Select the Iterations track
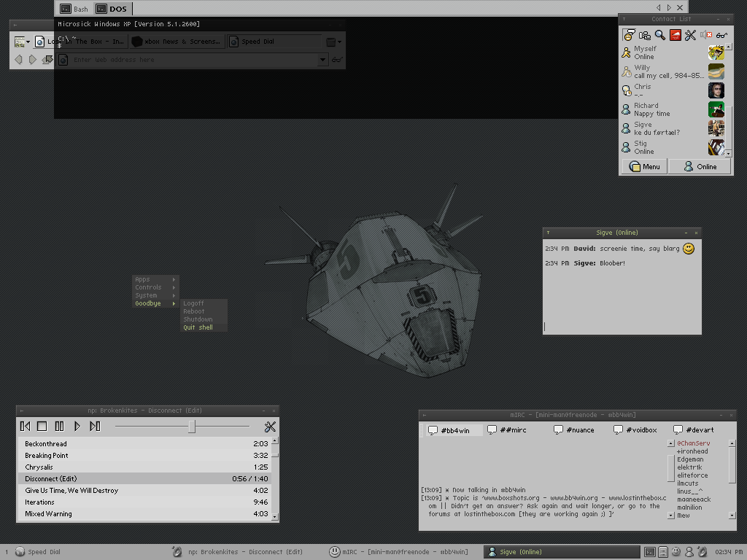 144,502
